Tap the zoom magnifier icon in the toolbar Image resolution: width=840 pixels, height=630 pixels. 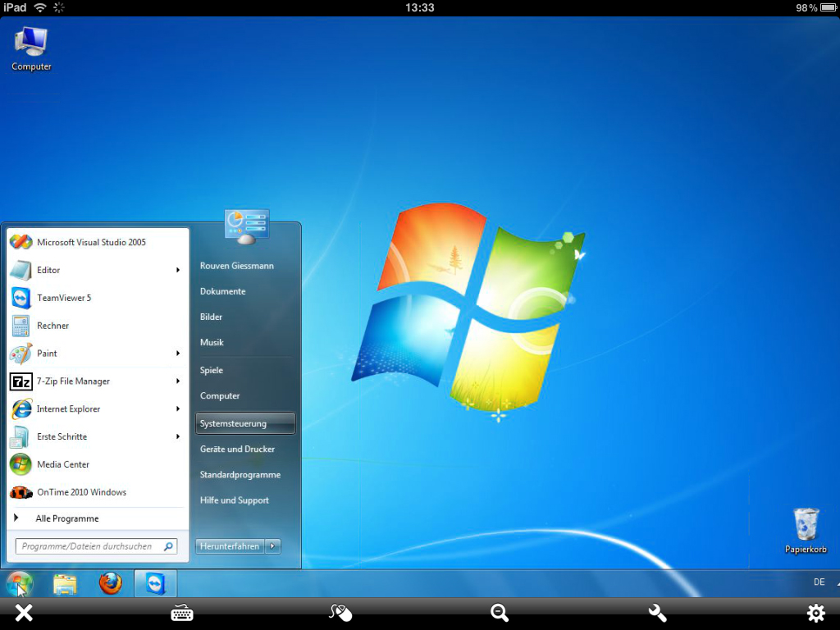click(x=499, y=613)
